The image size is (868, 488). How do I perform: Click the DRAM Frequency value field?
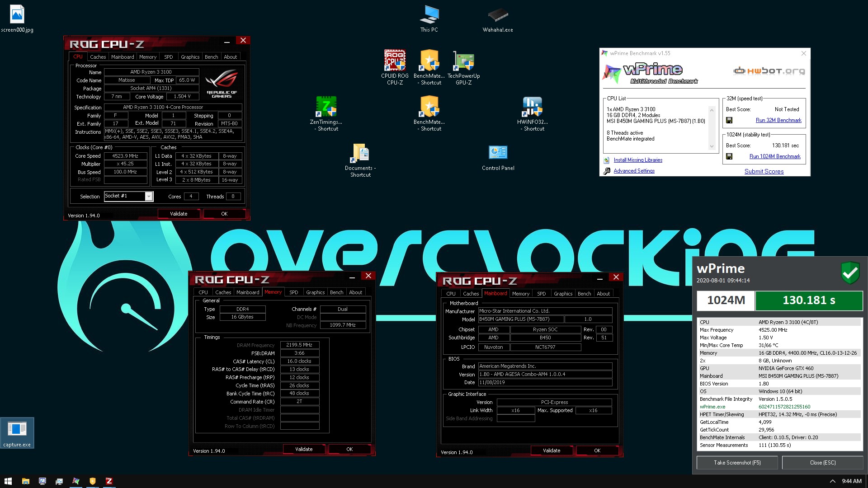[x=300, y=345]
